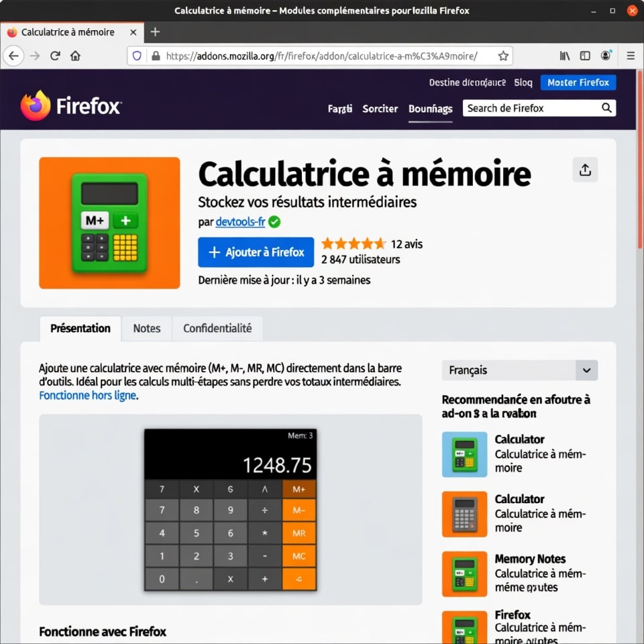Click the 12 avis reviews link
The width and height of the screenshot is (644, 644).
[x=407, y=244]
